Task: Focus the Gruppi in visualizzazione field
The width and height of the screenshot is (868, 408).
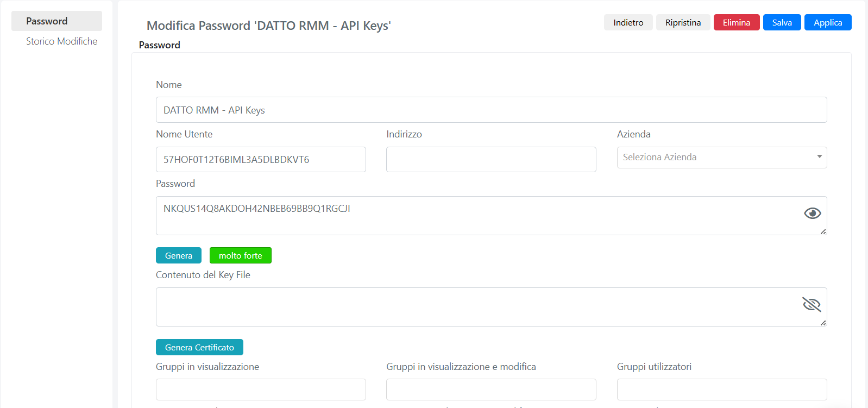Action: 261,390
